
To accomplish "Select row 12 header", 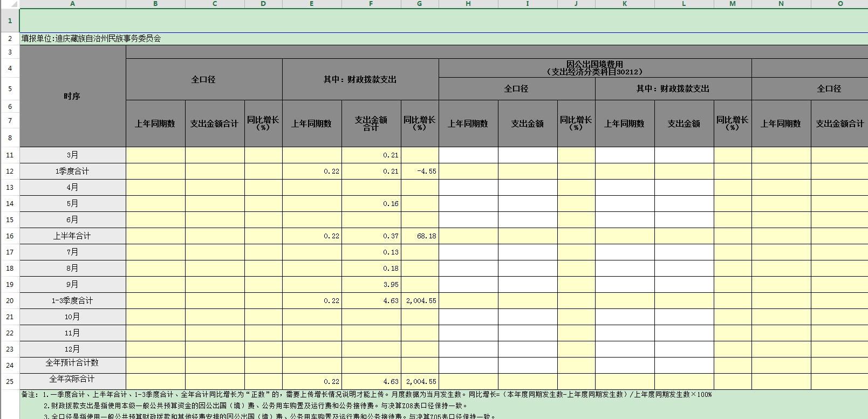I will pyautogui.click(x=10, y=171).
